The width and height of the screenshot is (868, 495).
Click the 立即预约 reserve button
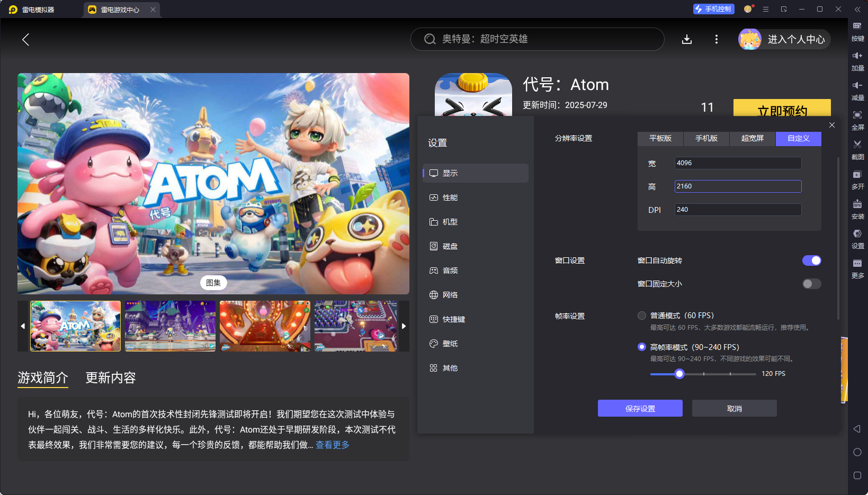[782, 107]
